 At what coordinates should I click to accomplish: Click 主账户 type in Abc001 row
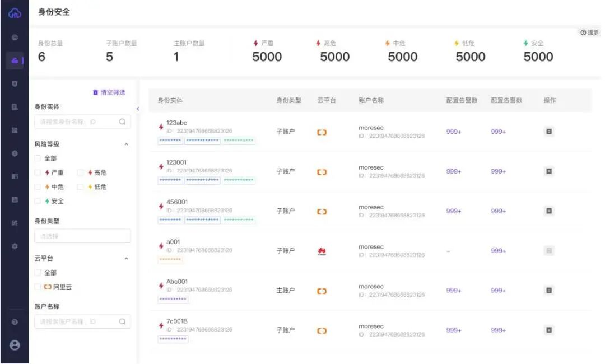tap(286, 290)
